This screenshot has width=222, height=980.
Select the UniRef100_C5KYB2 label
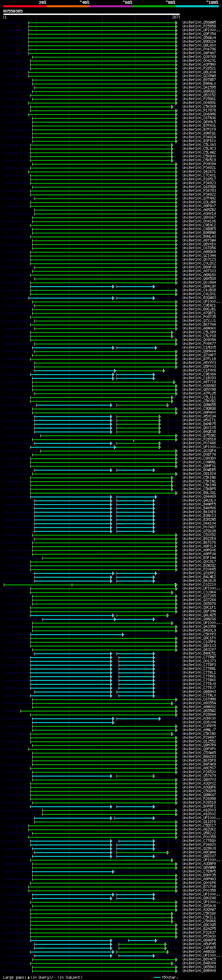[x=199, y=401]
